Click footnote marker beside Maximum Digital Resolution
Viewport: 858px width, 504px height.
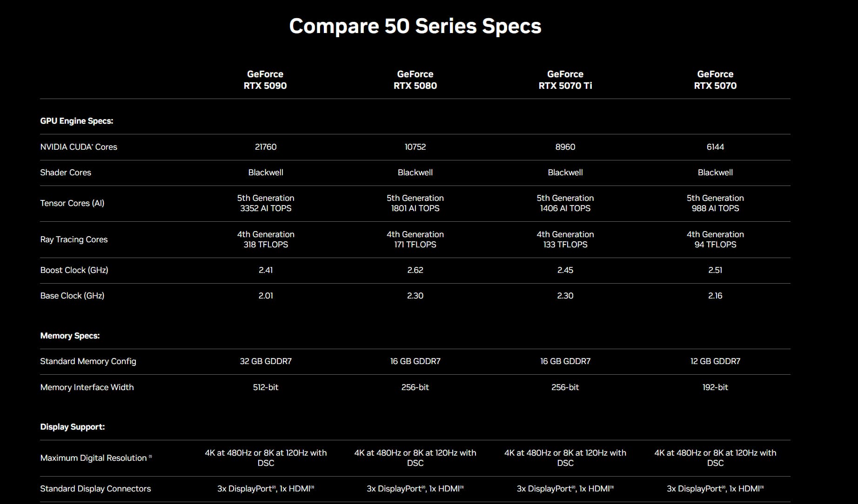coord(150,457)
